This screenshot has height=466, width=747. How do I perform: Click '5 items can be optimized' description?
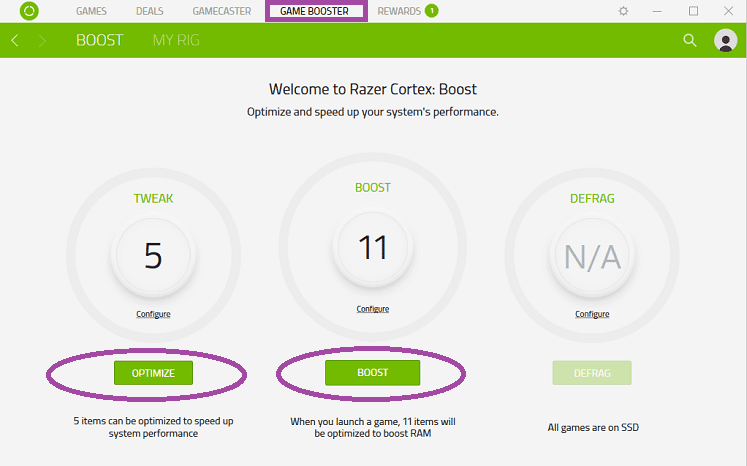tap(153, 427)
